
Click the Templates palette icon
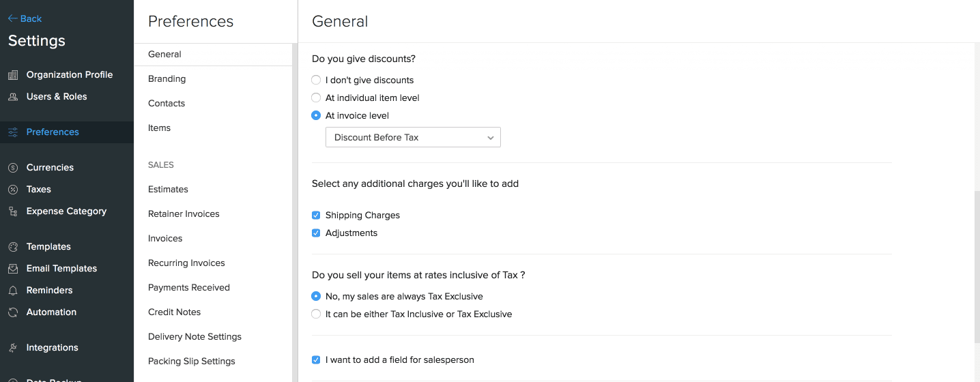[13, 247]
